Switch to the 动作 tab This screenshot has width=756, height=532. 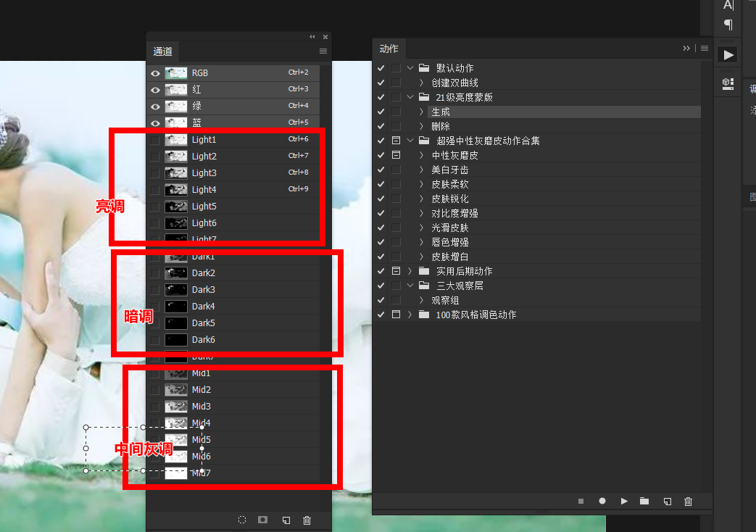tap(389, 49)
